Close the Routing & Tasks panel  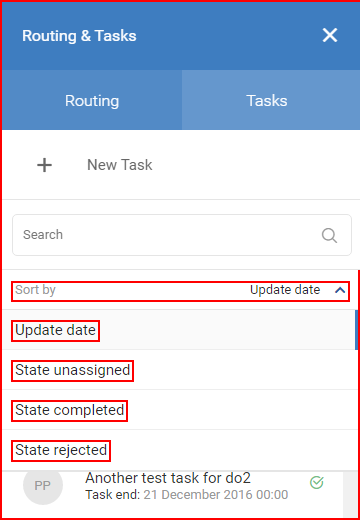click(x=330, y=35)
